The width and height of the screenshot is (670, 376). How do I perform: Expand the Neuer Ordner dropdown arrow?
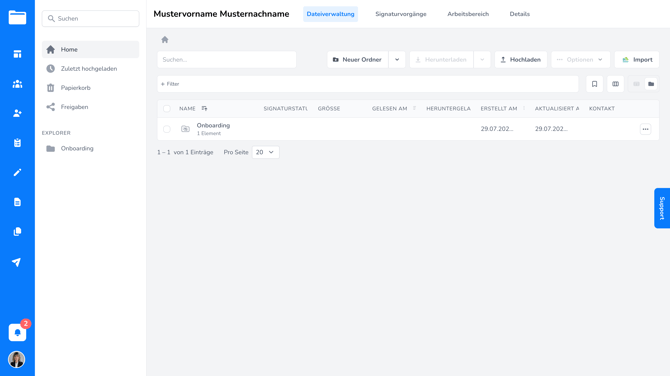pyautogui.click(x=397, y=60)
